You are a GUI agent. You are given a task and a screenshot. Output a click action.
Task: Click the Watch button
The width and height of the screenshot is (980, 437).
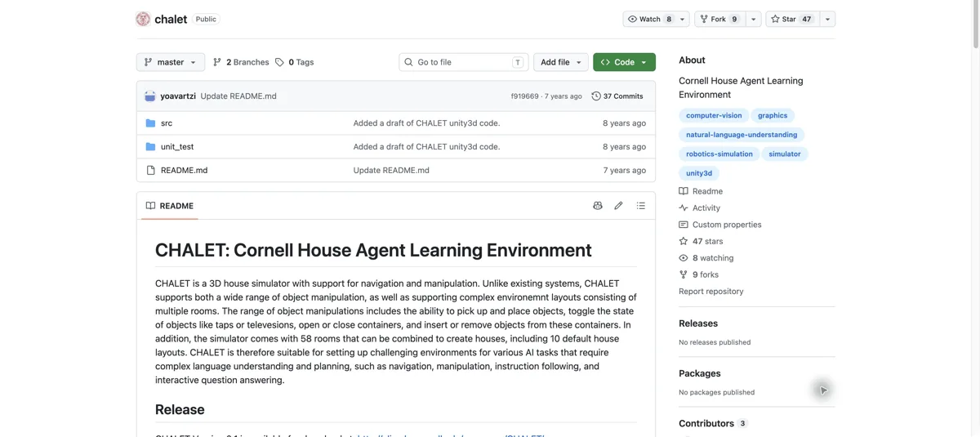pos(650,19)
